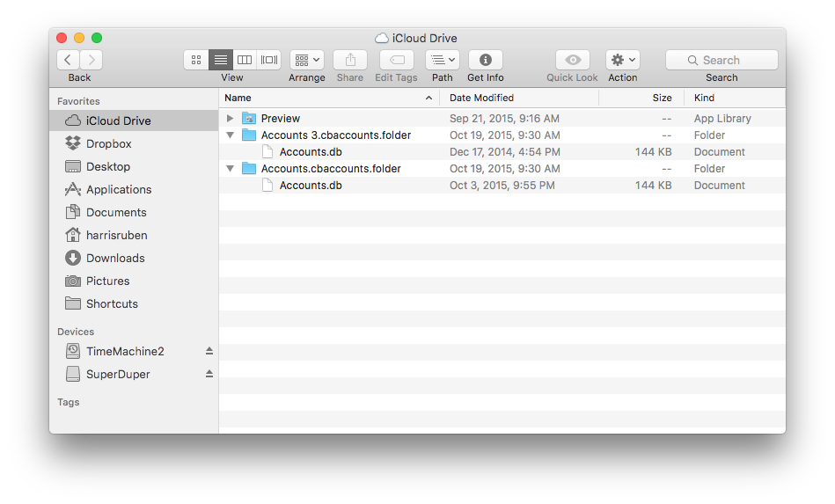This screenshot has width=835, height=504.
Task: Click the Accounts 3.cbaccounts.folder icon
Action: click(249, 135)
